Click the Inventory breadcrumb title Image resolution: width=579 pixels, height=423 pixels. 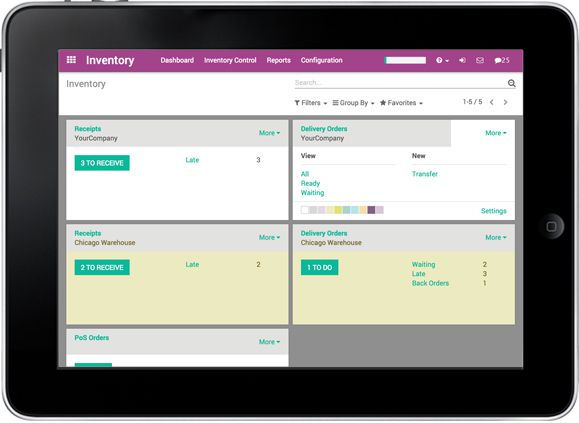(x=86, y=84)
